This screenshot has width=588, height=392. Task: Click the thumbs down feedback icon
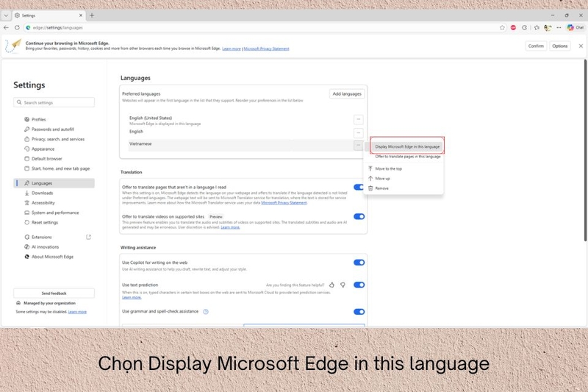tap(343, 285)
